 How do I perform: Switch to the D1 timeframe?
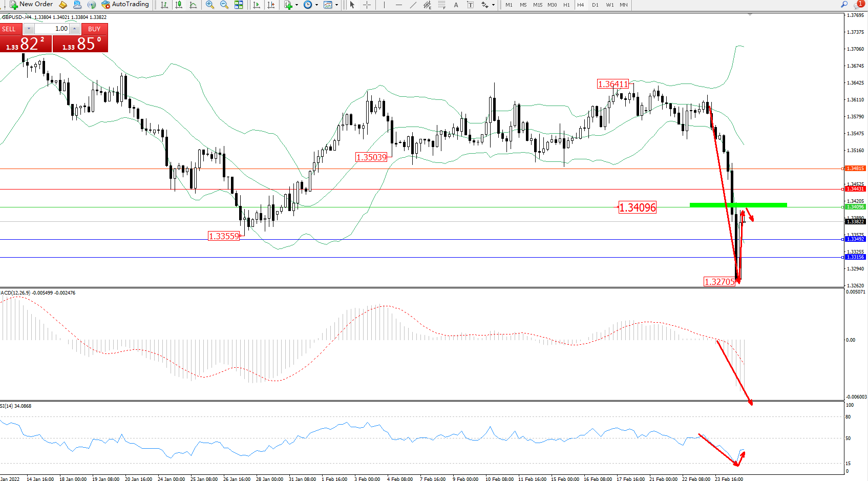click(595, 5)
